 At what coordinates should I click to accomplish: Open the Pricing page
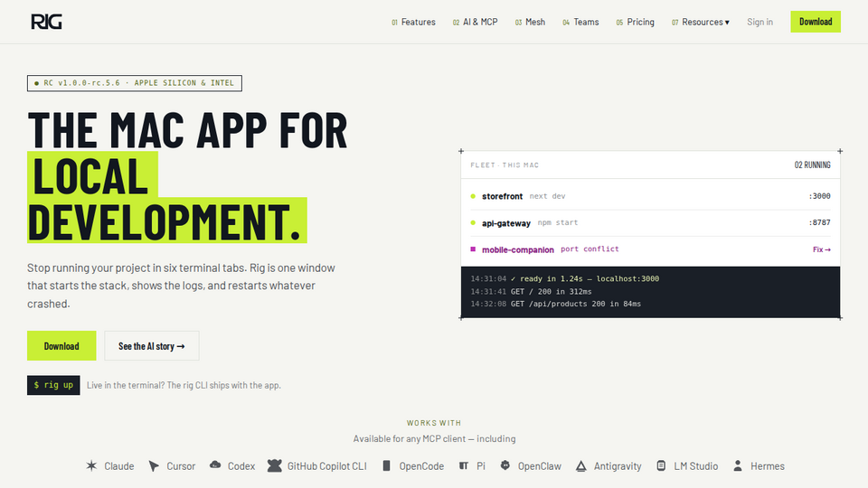[635, 22]
